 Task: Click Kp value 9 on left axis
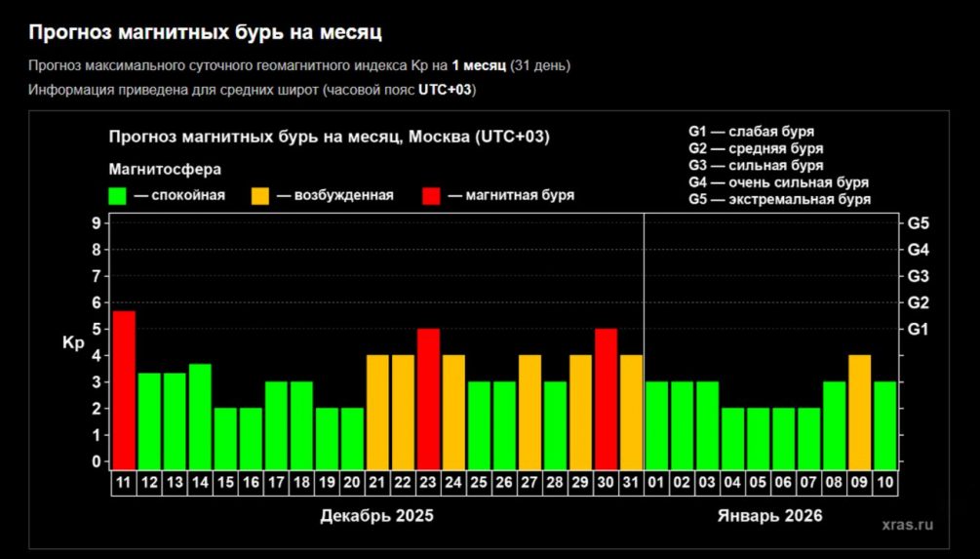(97, 223)
